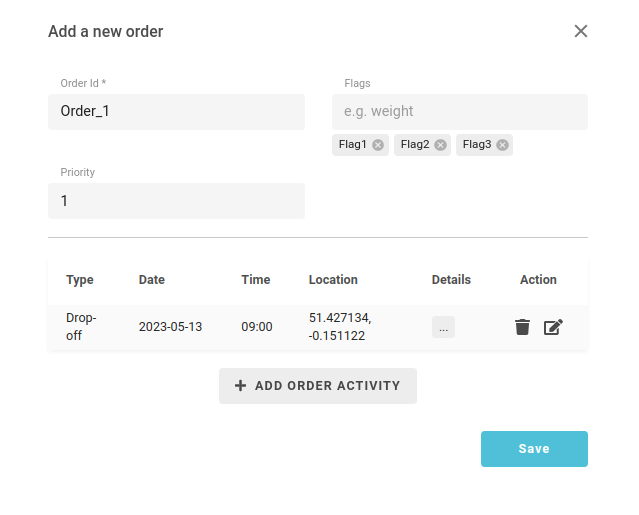
Task: Remove the Flag1 chip
Action: tap(378, 145)
